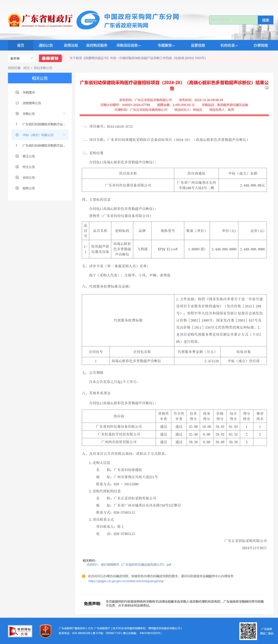Screen dimensions: 278x644
Task: Click the 搜索 button
Action: 265,20
